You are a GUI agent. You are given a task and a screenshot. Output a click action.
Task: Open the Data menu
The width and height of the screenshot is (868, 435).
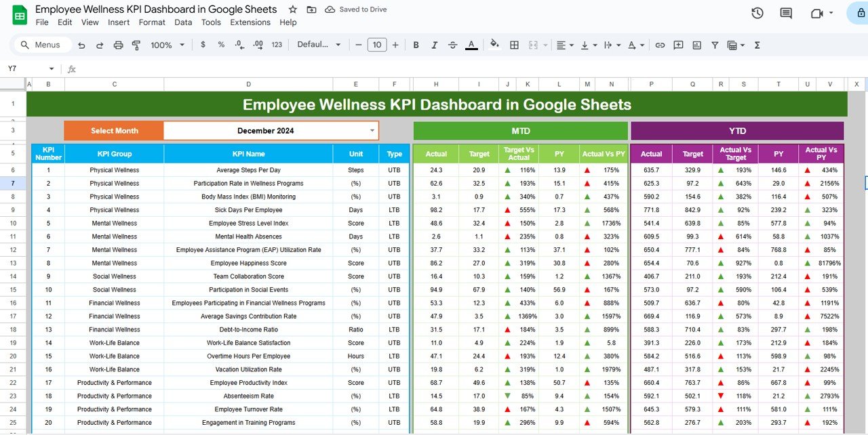[x=183, y=22]
